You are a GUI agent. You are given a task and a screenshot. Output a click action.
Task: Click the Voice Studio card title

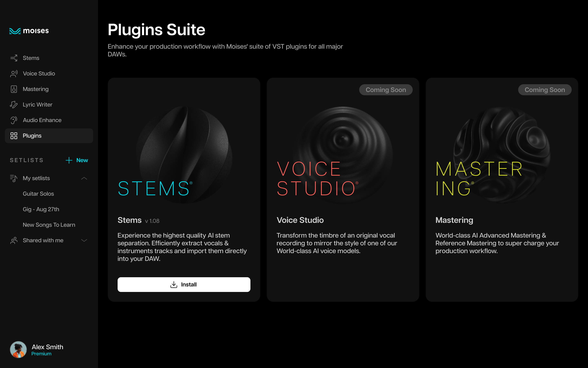pyautogui.click(x=300, y=220)
